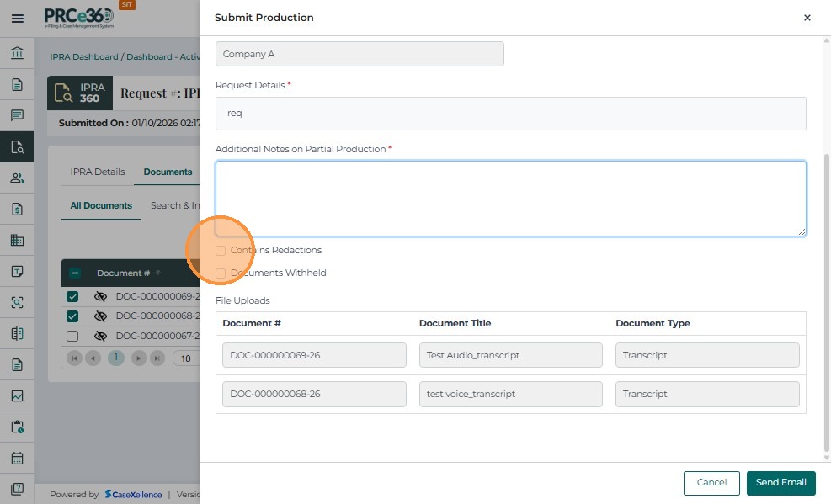
Task: Open the rows-per-page dropdown showing 10
Action: (186, 358)
